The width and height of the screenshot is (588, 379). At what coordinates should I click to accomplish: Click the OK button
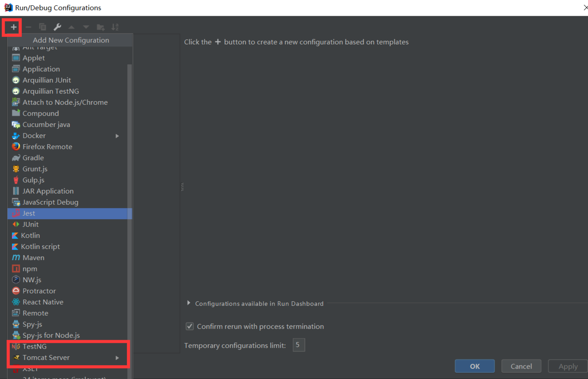(475, 366)
